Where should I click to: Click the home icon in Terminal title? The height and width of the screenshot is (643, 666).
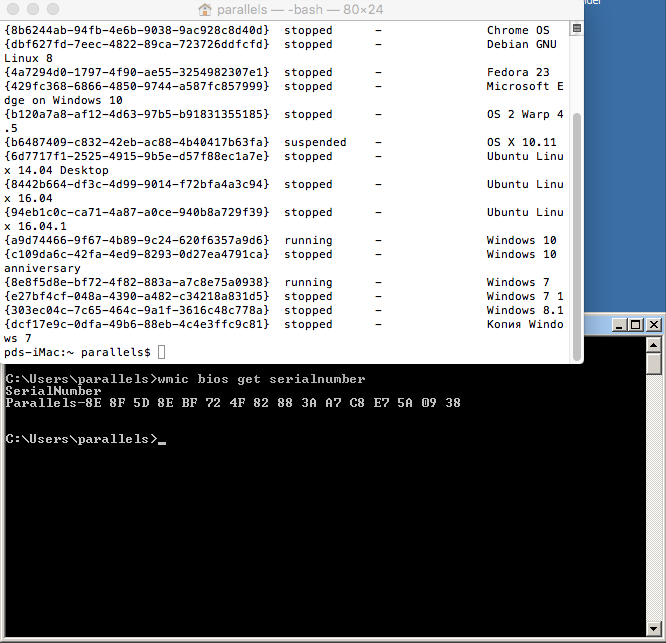(205, 9)
